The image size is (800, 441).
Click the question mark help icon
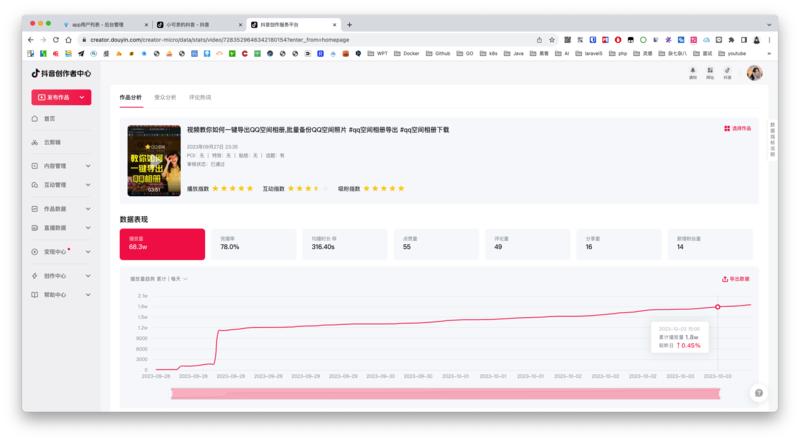coord(759,393)
